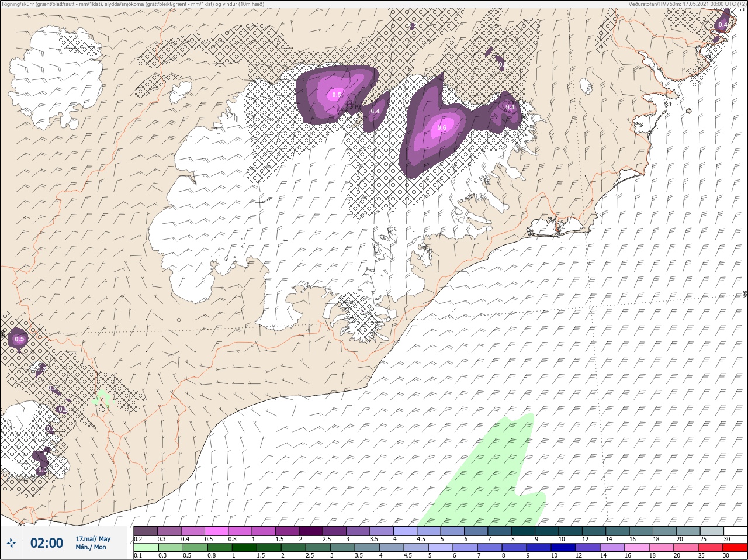This screenshot has height=560, width=748.
Task: Click the 0.5 value at the left map edge
Action: [x=19, y=339]
